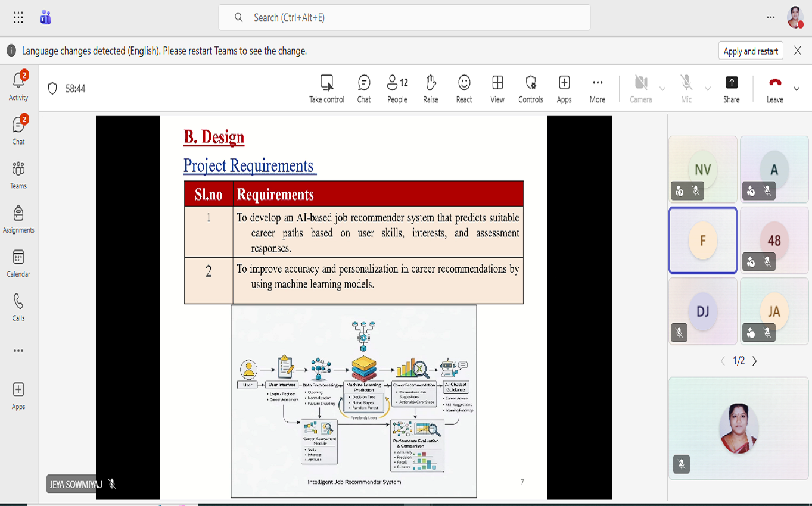
Task: Select the NV participant tile
Action: point(703,169)
